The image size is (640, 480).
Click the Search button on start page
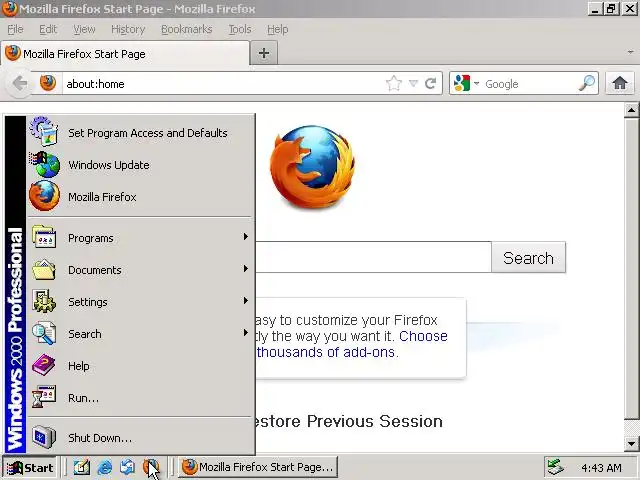[529, 258]
